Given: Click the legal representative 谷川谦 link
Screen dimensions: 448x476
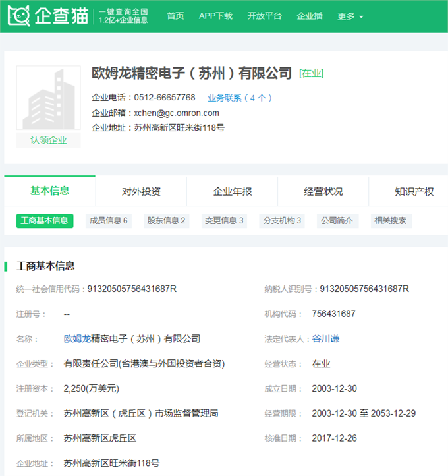Looking at the screenshot, I should 325,339.
